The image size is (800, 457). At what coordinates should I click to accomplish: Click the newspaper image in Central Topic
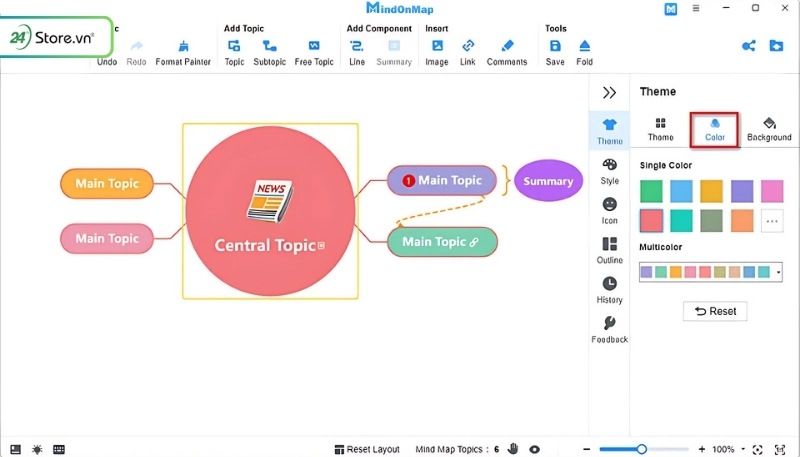270,201
